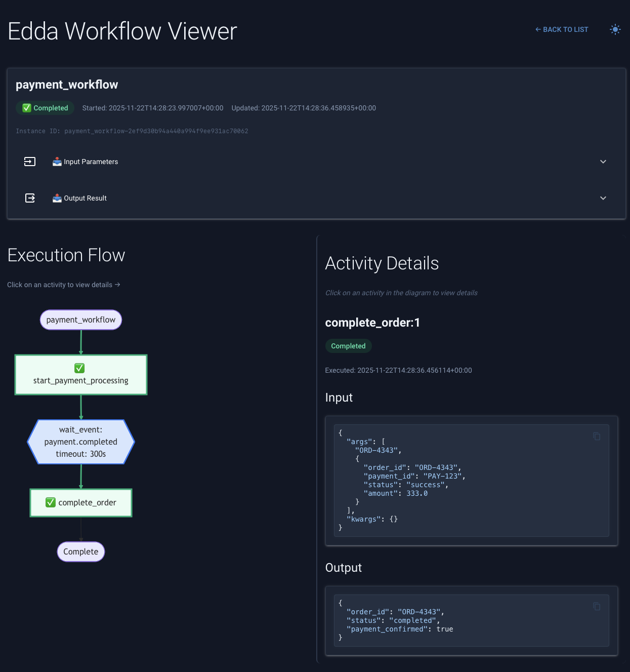Toggle the light theme sun icon
The height and width of the screenshot is (672, 630).
point(615,29)
